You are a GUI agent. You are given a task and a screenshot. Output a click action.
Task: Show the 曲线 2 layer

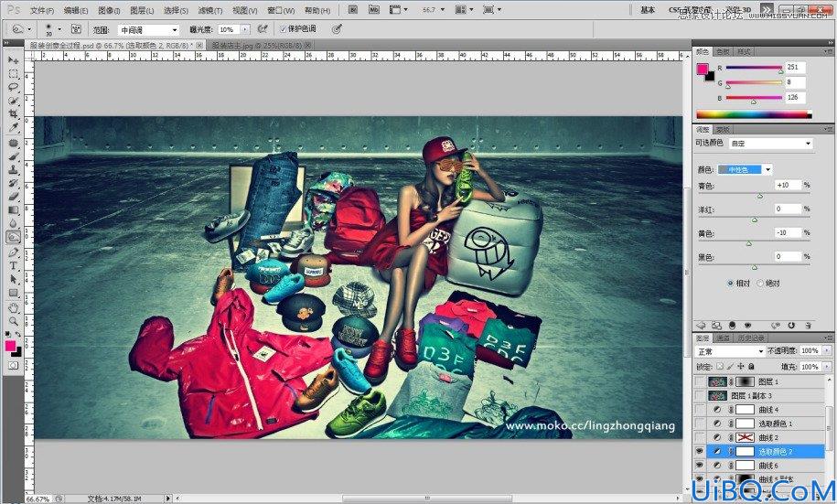pos(699,437)
